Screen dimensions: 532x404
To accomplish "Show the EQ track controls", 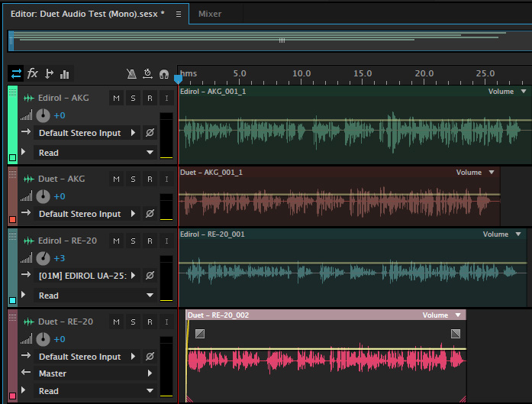I will coord(64,74).
